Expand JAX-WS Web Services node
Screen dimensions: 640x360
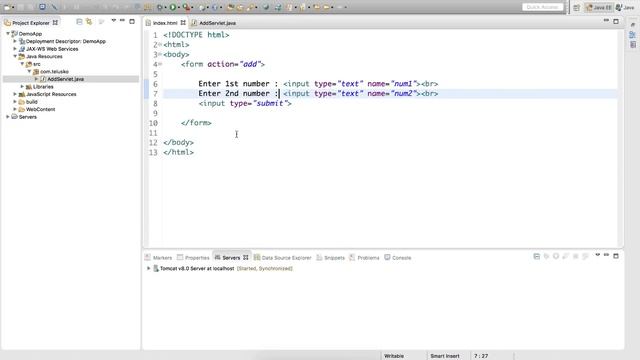(15, 49)
